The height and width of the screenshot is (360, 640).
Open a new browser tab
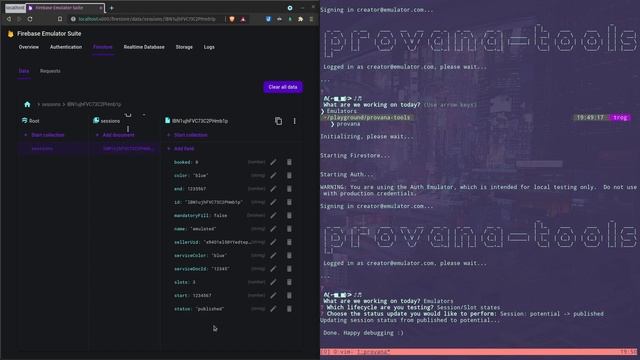[x=111, y=8]
